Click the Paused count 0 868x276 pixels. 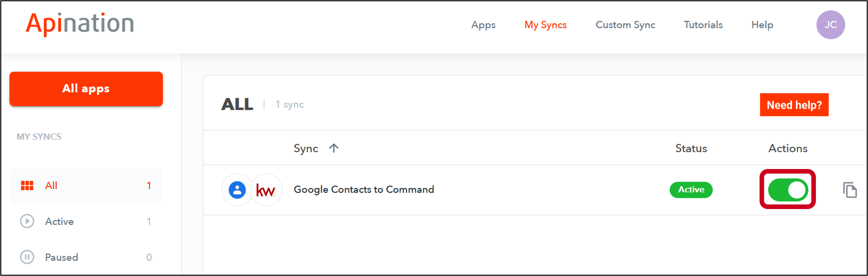tap(149, 257)
